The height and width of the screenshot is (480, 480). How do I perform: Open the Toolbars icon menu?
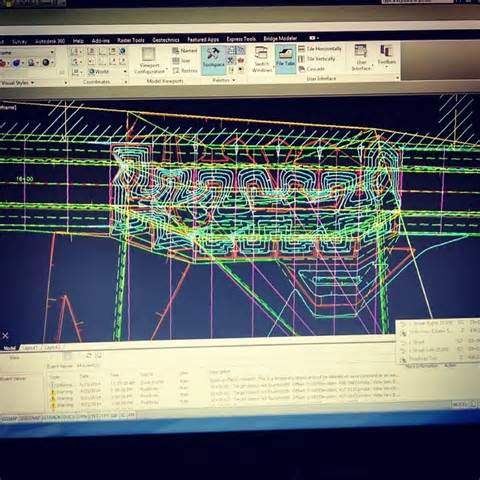pyautogui.click(x=386, y=51)
